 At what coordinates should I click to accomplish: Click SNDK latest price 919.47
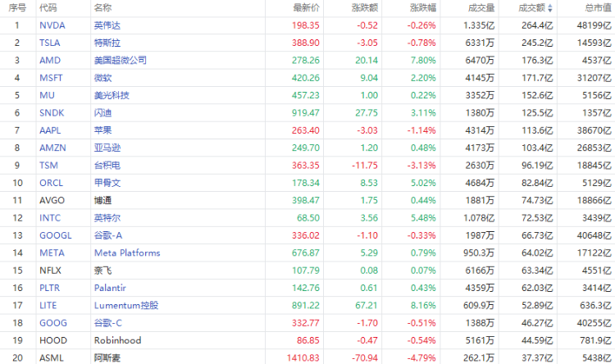click(306, 113)
